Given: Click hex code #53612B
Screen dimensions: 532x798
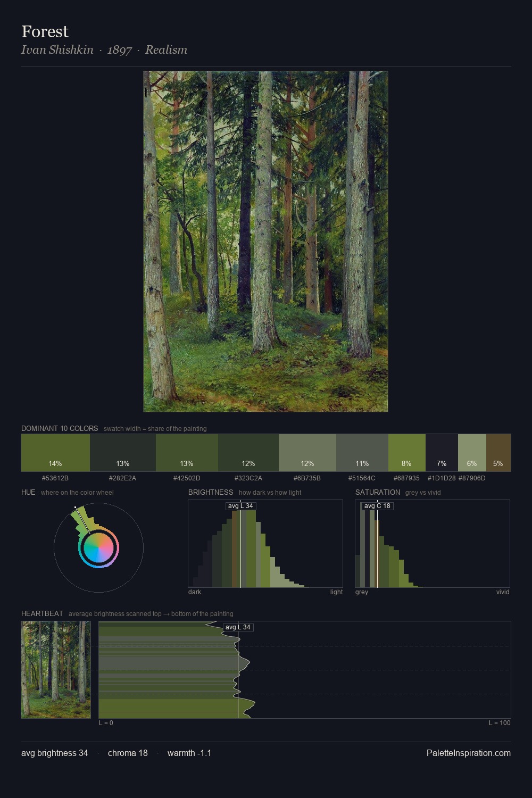Looking at the screenshot, I should coord(55,478).
